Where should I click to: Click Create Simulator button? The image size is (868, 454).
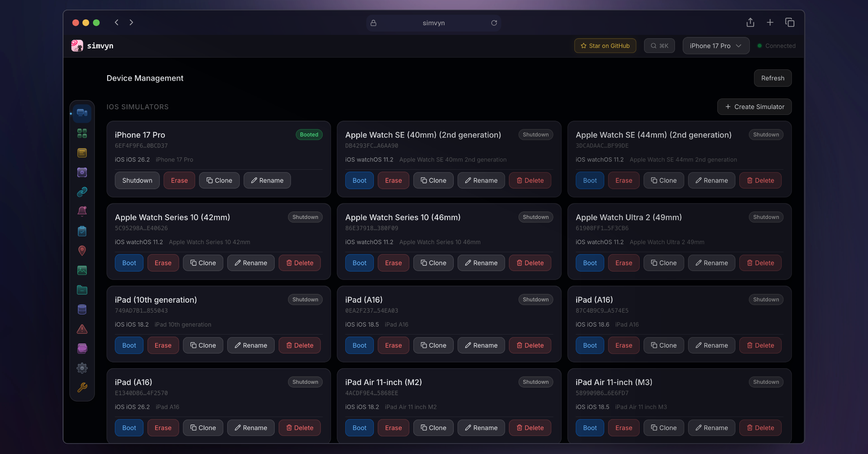[x=754, y=107]
